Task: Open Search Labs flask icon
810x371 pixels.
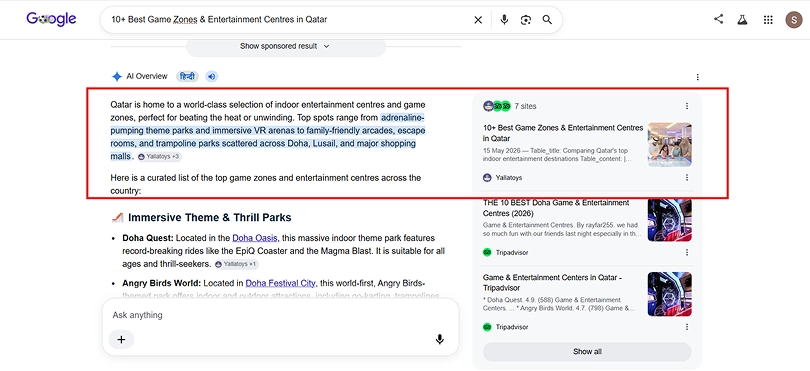Action: [742, 20]
